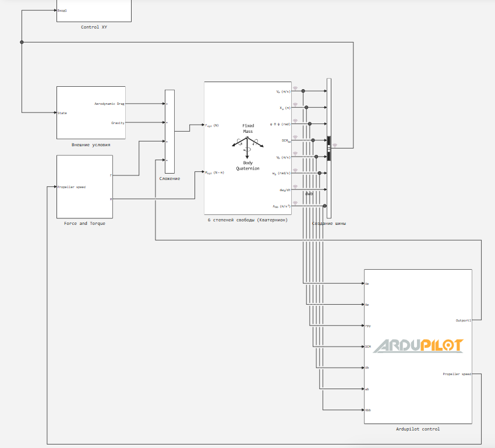Click the Mxyz (N·m) input port label
Screen dimensions: 495x448
[215, 172]
